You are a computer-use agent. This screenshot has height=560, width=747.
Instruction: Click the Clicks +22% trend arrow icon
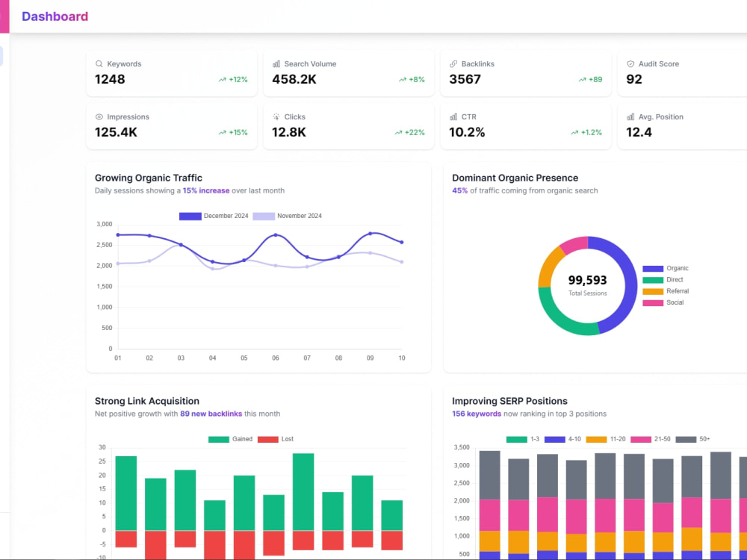click(x=399, y=132)
